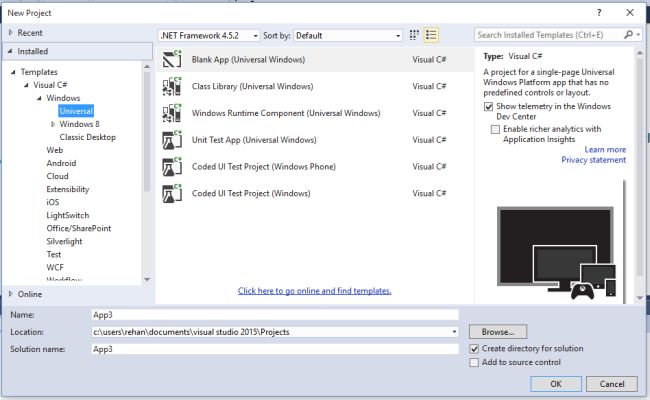Click the template tree scroll down arrow
650x400 pixels.
pos(147,280)
